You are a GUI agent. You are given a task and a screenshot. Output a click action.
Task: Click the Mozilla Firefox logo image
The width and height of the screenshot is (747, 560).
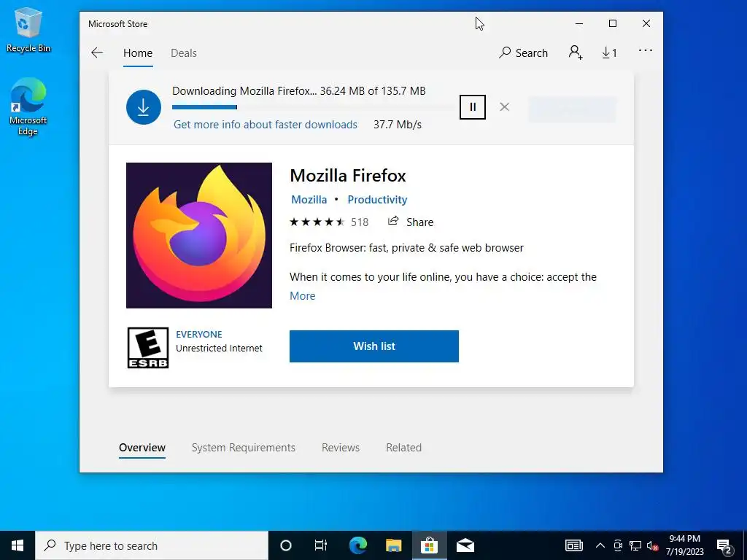tap(199, 236)
